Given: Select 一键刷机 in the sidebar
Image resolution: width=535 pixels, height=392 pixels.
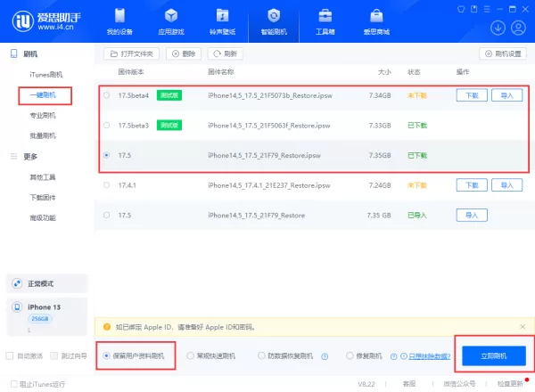Looking at the screenshot, I should coord(43,95).
